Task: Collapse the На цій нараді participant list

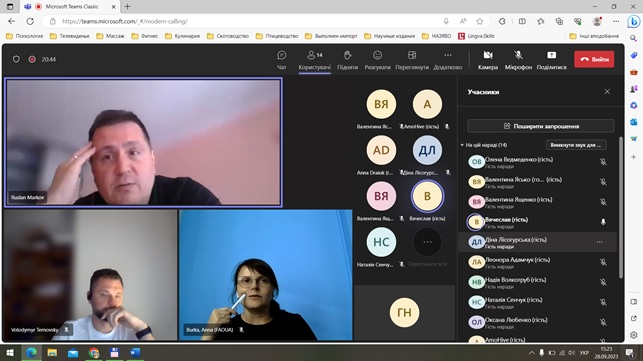Action: click(x=462, y=145)
